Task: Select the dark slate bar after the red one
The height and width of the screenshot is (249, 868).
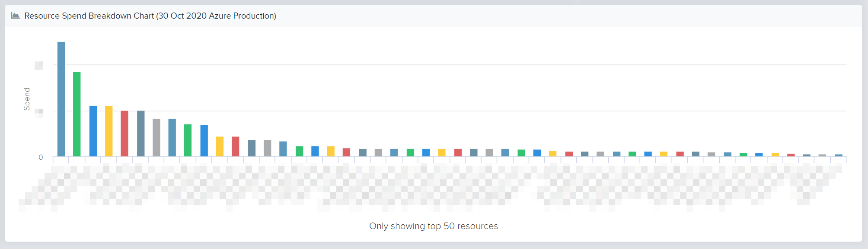Action: 141,133
